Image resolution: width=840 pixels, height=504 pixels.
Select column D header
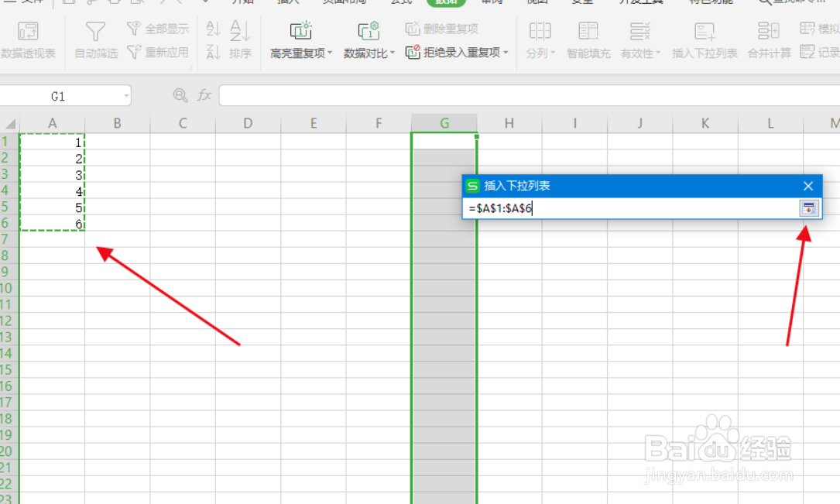click(x=248, y=124)
